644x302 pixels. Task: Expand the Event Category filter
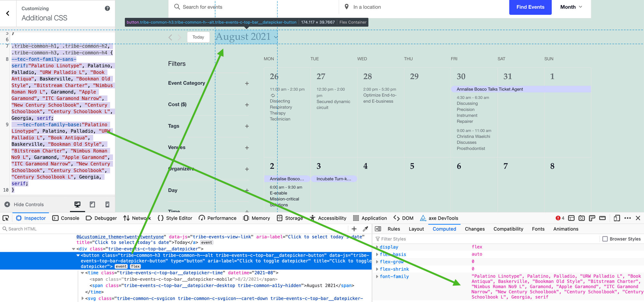point(247,83)
